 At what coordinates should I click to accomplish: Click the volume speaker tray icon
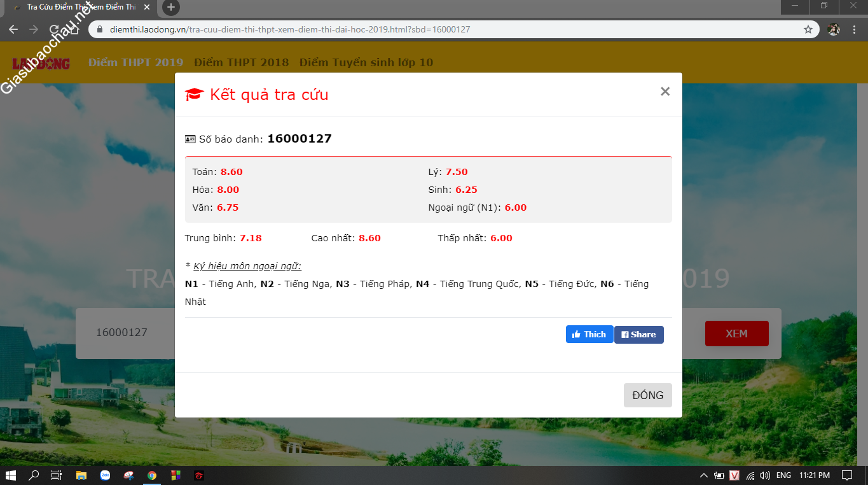(x=764, y=475)
